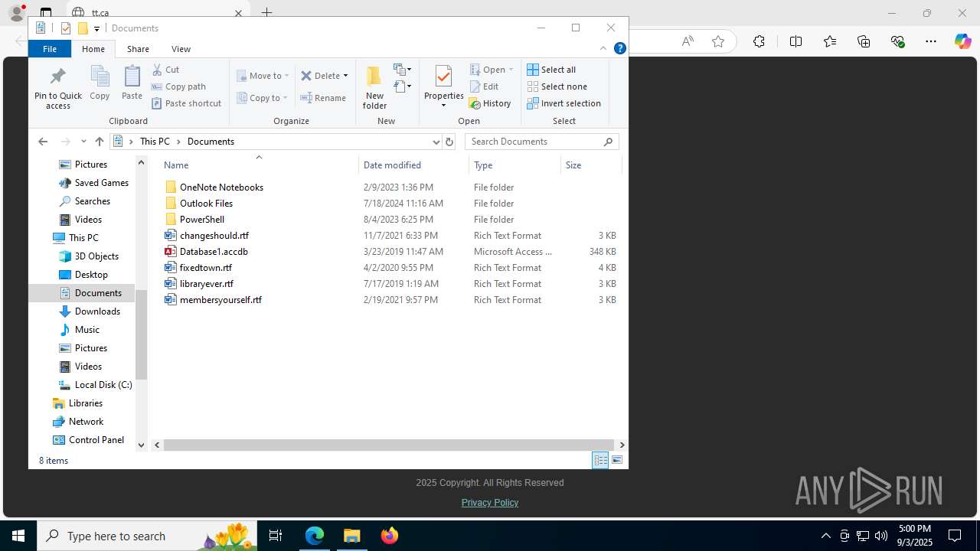
Task: Select fixedtown.rtf file
Action: pos(205,267)
